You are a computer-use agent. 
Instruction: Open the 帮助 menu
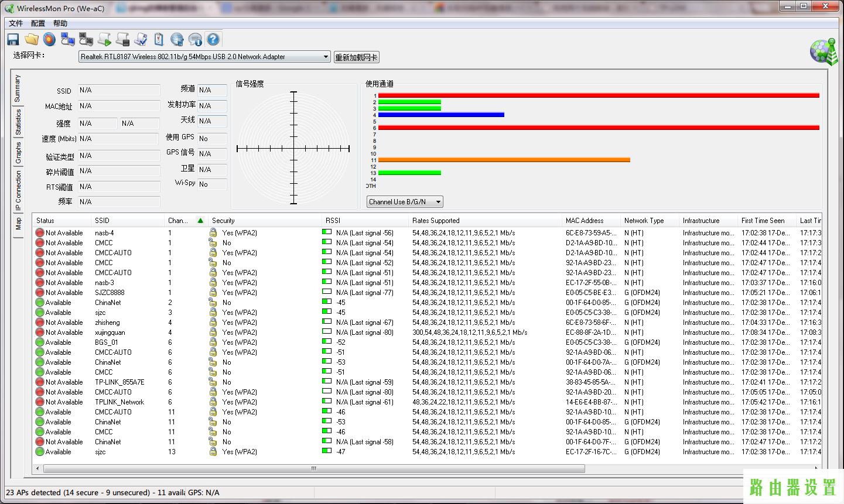click(60, 23)
